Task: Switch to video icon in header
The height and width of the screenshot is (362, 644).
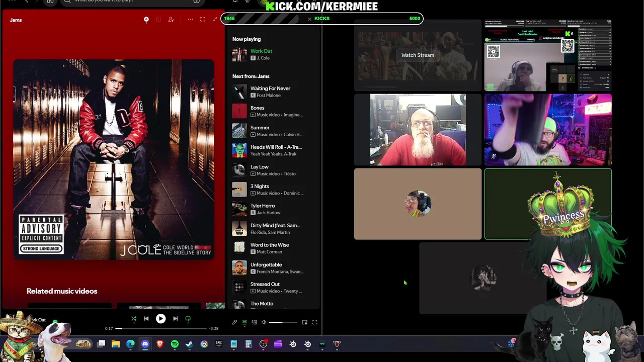Action: 158,20
